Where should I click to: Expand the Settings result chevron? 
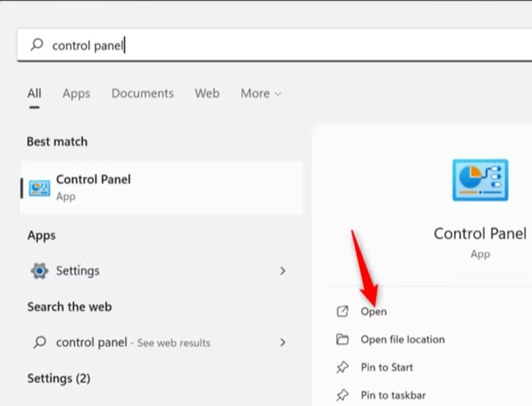[283, 271]
